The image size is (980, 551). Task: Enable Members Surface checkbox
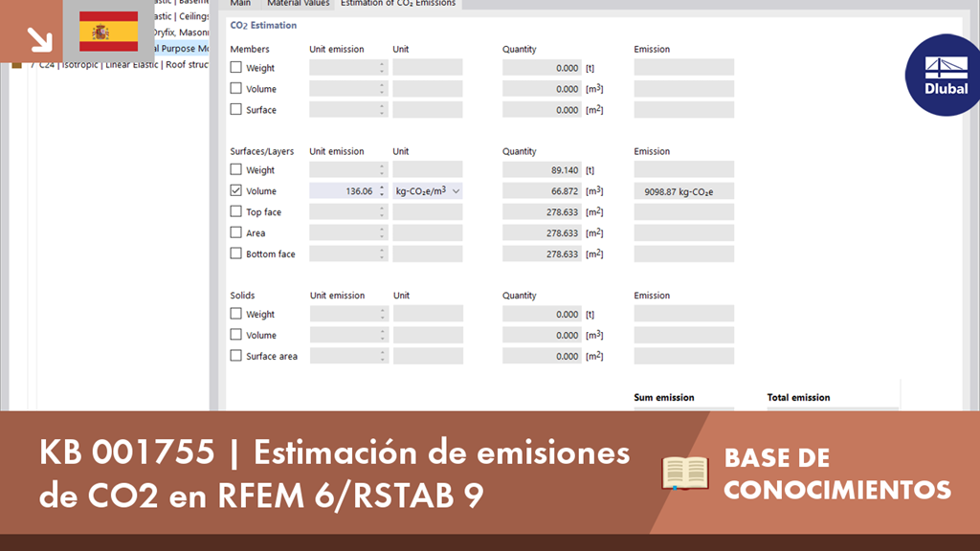[x=235, y=109]
